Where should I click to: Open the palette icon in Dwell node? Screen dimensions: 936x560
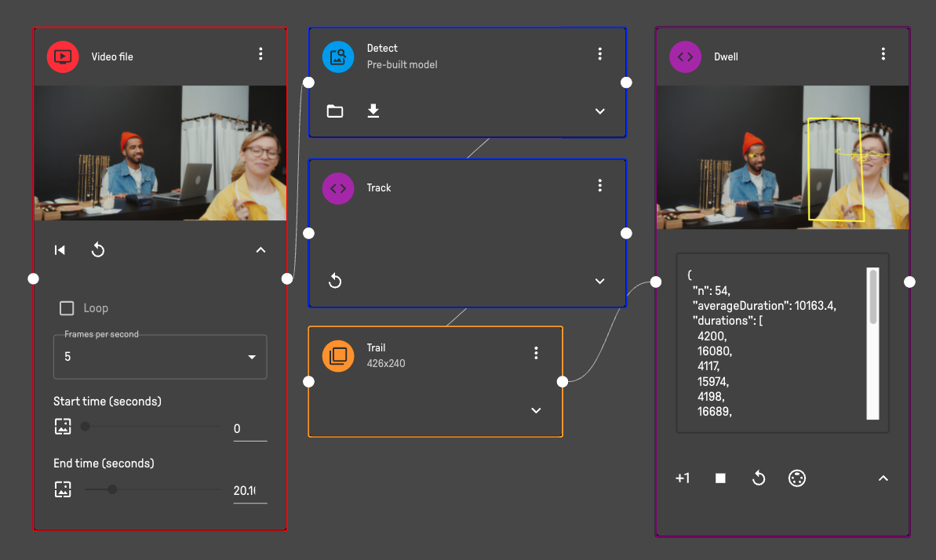(797, 478)
